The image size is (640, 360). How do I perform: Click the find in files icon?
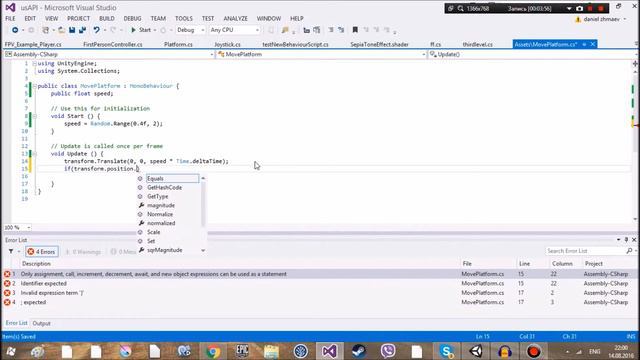coord(285,30)
